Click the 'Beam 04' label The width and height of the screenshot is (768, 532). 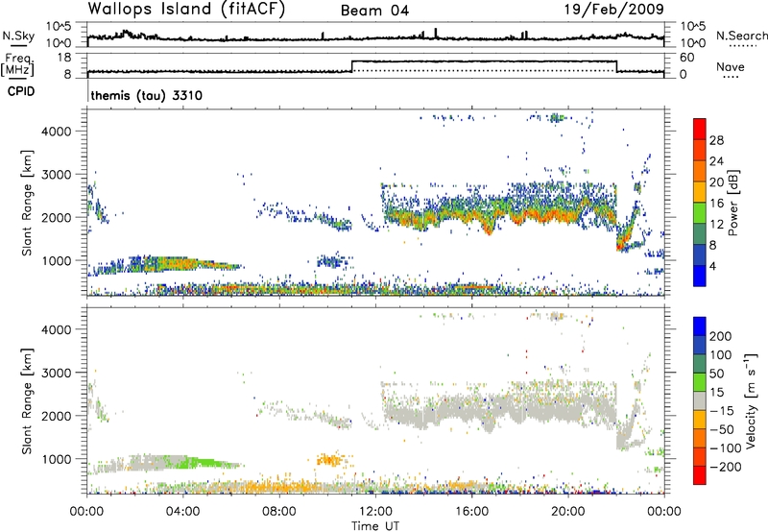(374, 11)
